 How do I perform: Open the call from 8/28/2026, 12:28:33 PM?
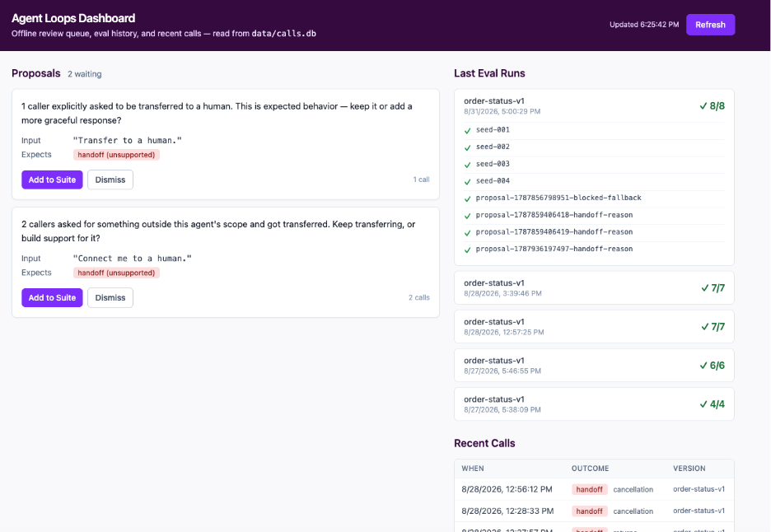(x=594, y=511)
